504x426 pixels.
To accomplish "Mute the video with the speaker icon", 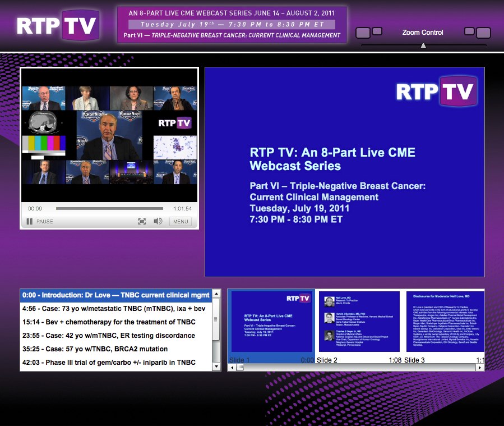I will (158, 221).
